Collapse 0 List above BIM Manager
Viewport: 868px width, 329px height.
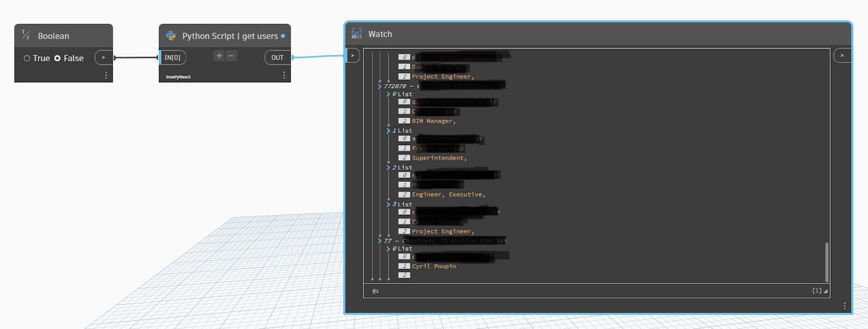388,94
